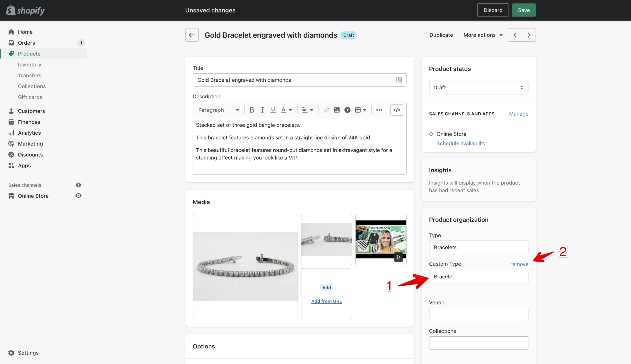
Task: Click inside the description text area
Action: 299,146
